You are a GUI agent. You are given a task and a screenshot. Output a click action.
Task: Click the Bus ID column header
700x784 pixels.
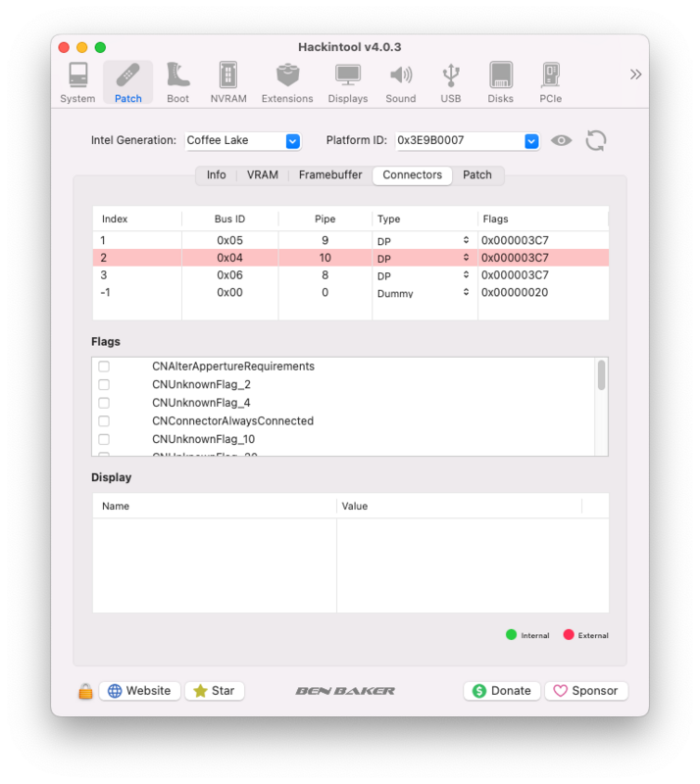tap(229, 219)
